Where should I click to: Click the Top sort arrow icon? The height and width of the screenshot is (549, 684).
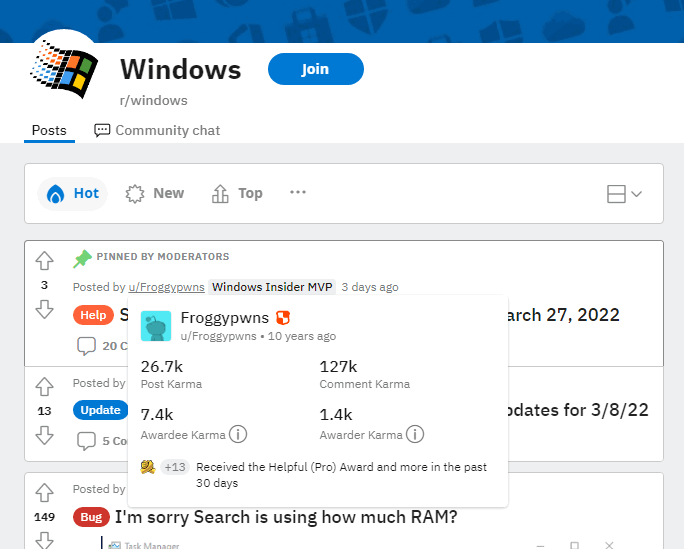point(220,193)
